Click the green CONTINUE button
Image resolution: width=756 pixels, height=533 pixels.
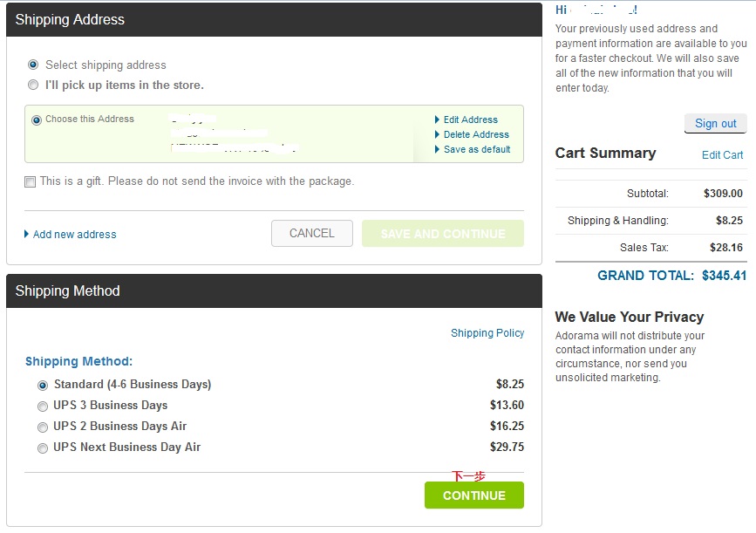[473, 495]
